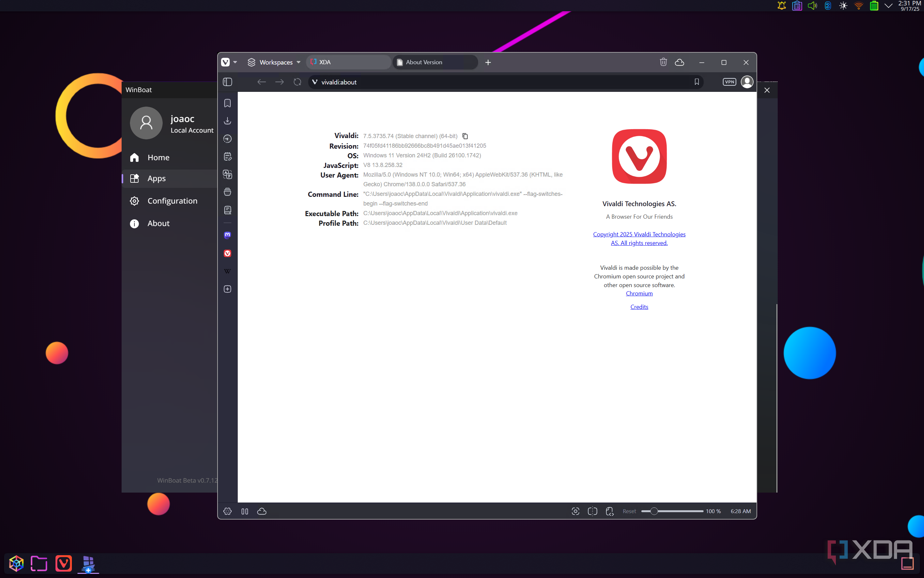Open the Downloads panel icon

point(227,121)
